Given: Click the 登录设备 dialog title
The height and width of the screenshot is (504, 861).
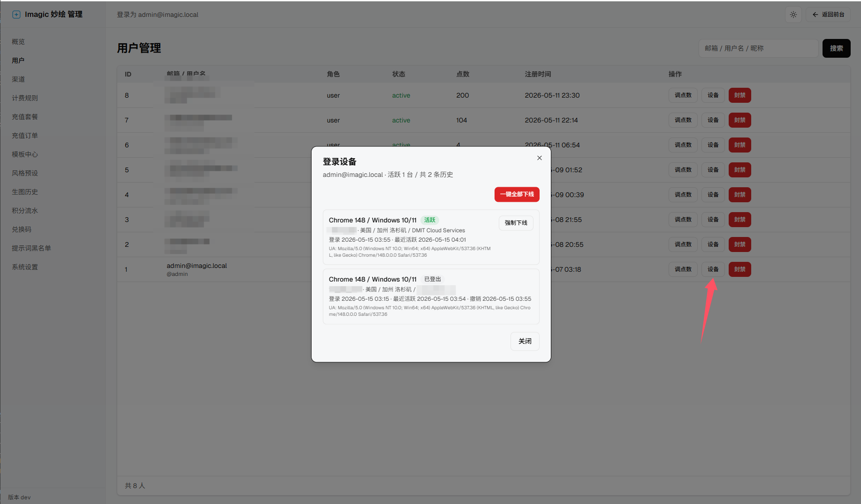Looking at the screenshot, I should tap(340, 162).
